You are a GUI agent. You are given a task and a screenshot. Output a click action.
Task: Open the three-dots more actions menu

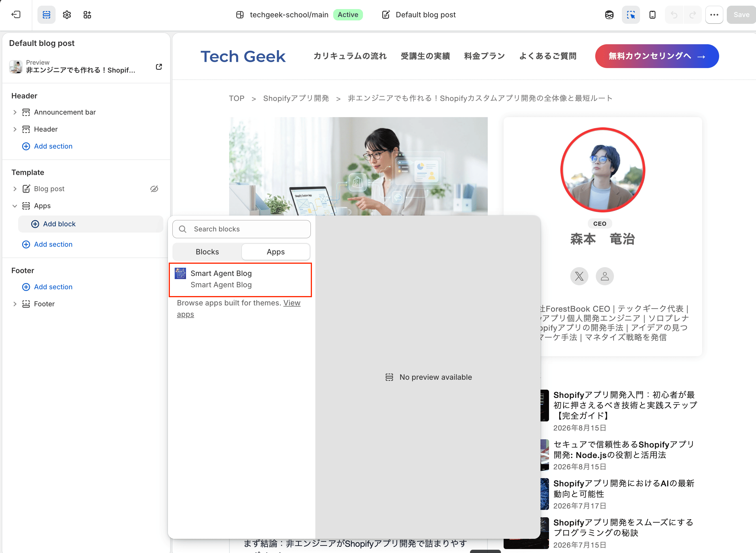(714, 15)
